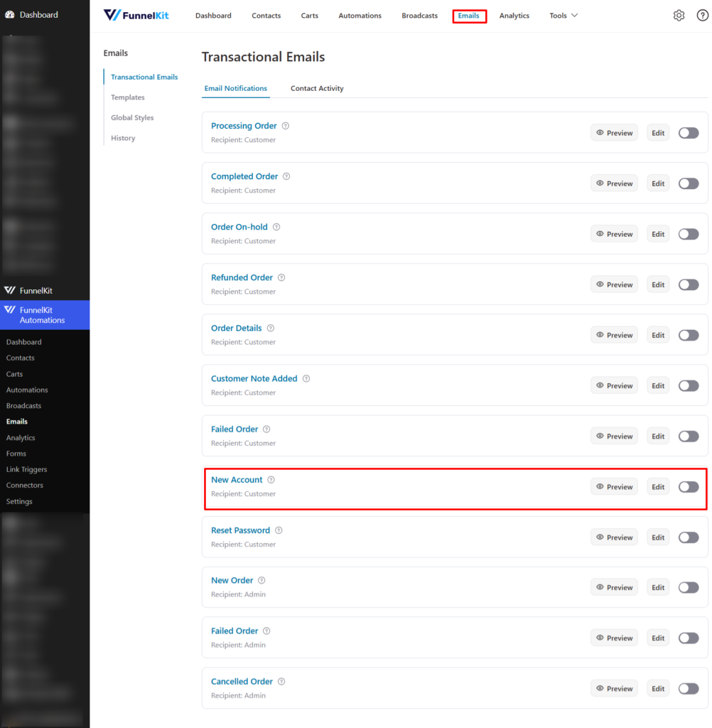Preview the Cancelled Order email
The image size is (712, 728).
pyautogui.click(x=614, y=689)
